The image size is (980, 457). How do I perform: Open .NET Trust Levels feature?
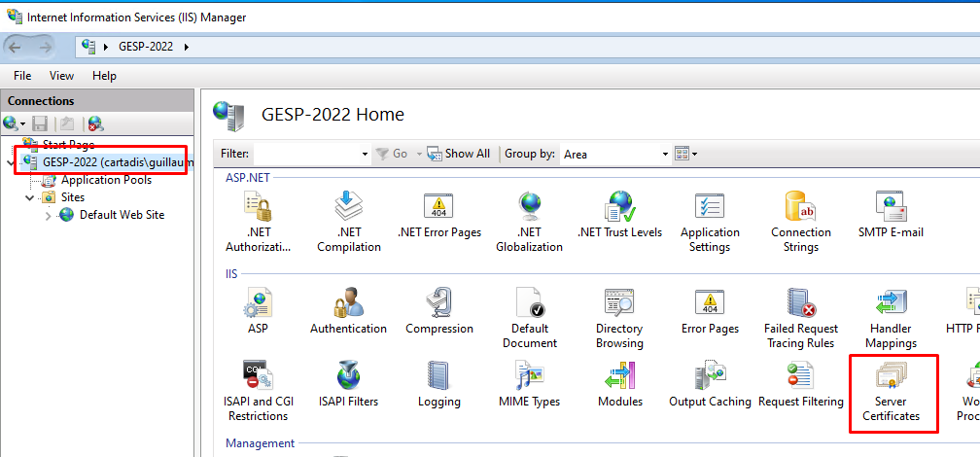tap(619, 216)
